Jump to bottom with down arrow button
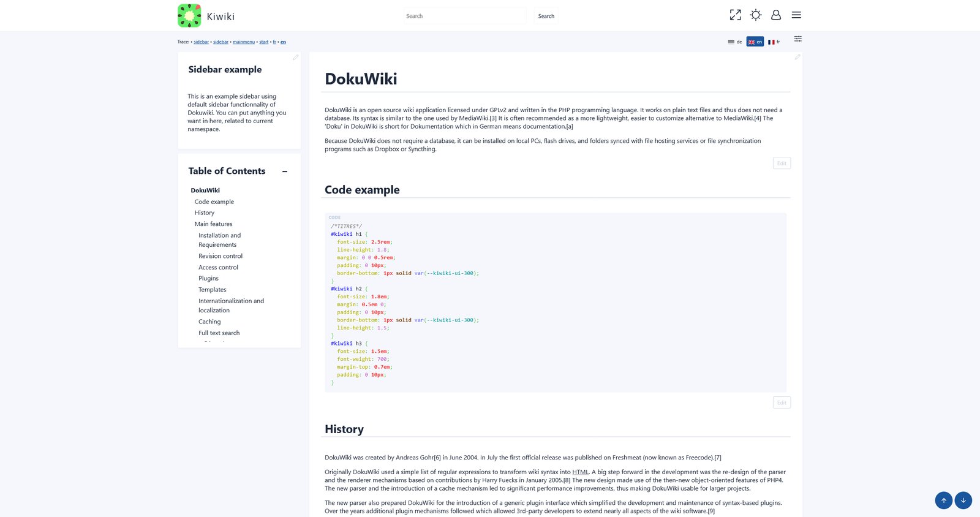 click(x=963, y=500)
